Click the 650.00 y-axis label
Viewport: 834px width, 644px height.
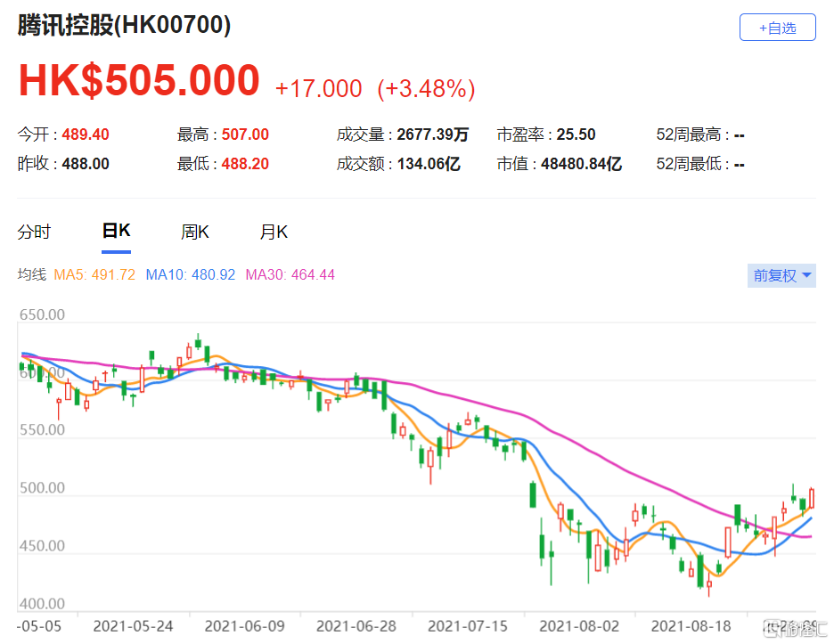click(42, 314)
